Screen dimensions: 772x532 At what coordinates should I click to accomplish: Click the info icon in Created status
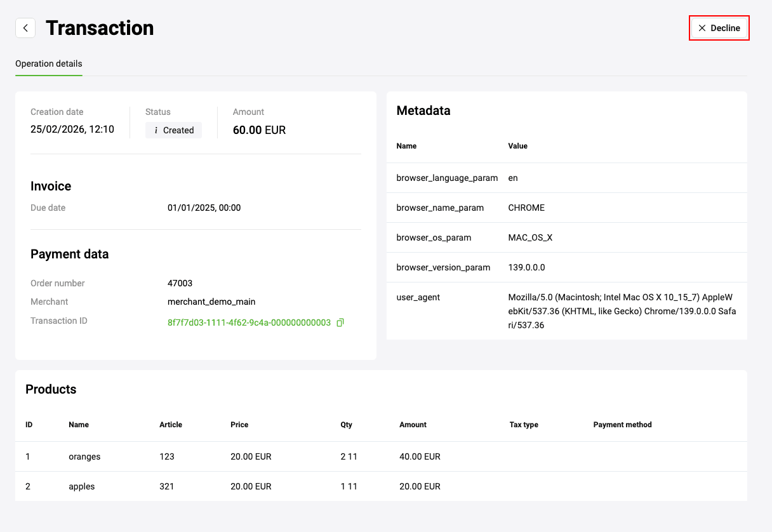point(156,130)
